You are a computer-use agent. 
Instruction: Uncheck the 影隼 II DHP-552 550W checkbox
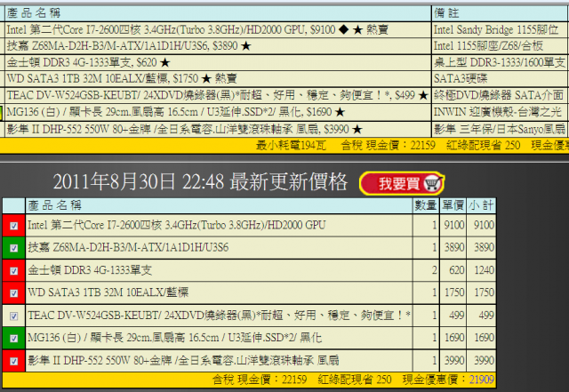14,361
